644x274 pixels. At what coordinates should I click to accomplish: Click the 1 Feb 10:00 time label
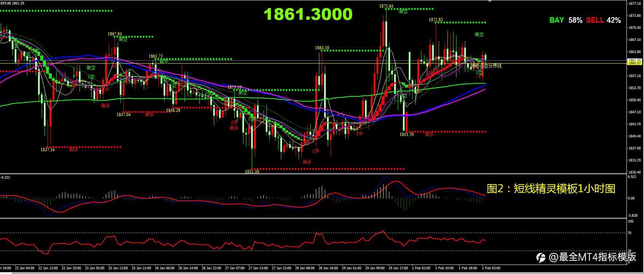(444, 268)
